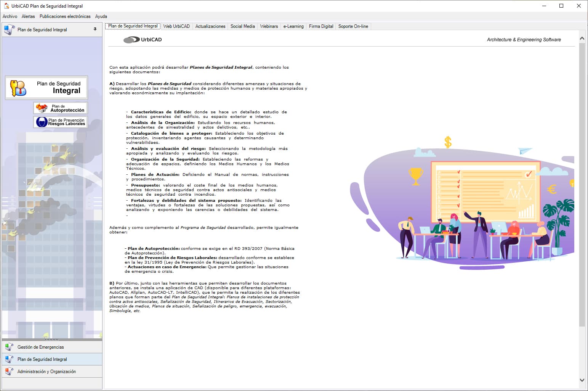588x391 pixels.
Task: Minimize the UrbiCAD window
Action: coord(544,6)
